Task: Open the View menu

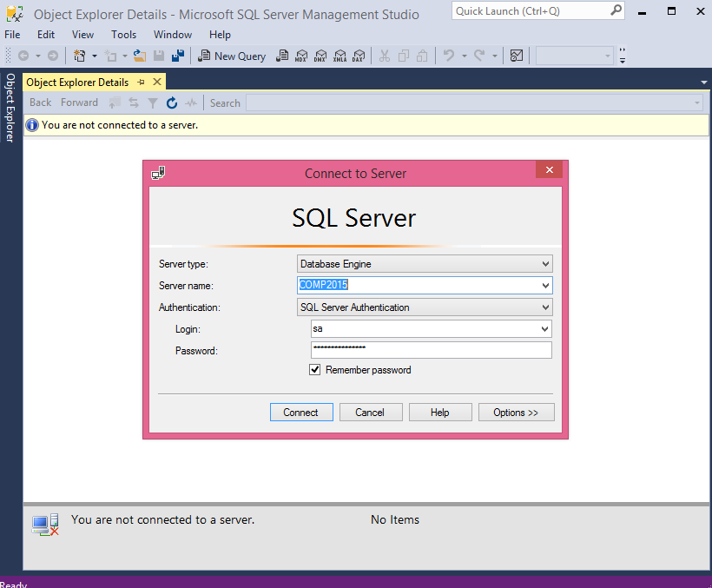Action: [82, 35]
